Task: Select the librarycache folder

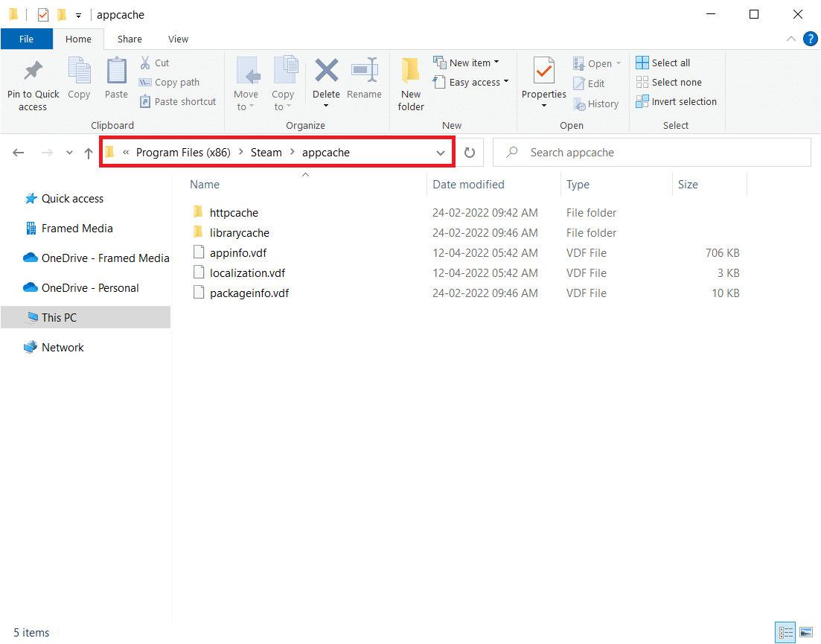Action: 239,232
